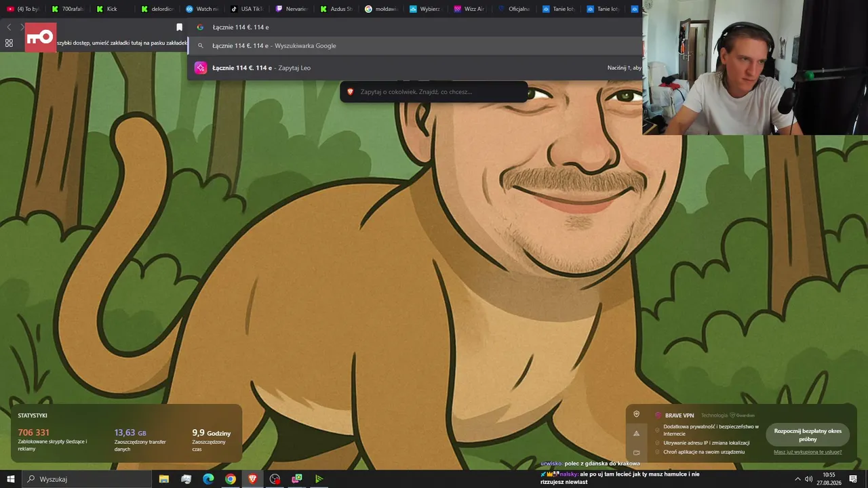Click urwisko's chat message
The image size is (868, 488).
[590, 464]
